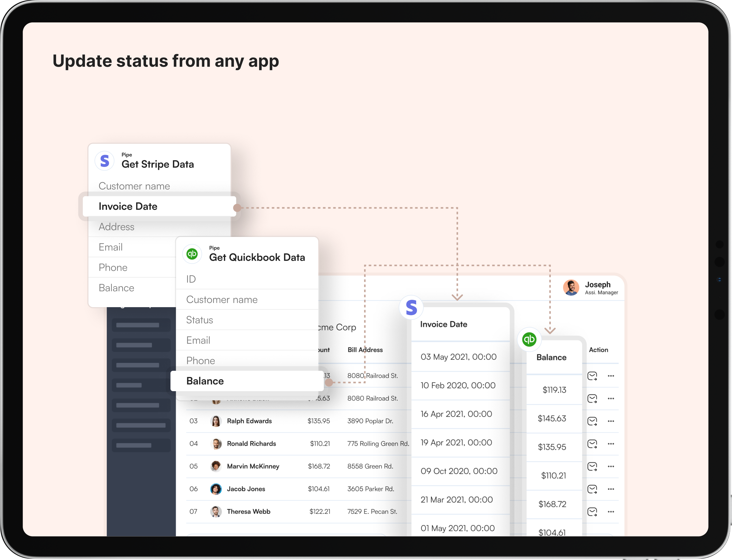
Task: Open more options for Jacob Jones row
Action: pyautogui.click(x=611, y=489)
